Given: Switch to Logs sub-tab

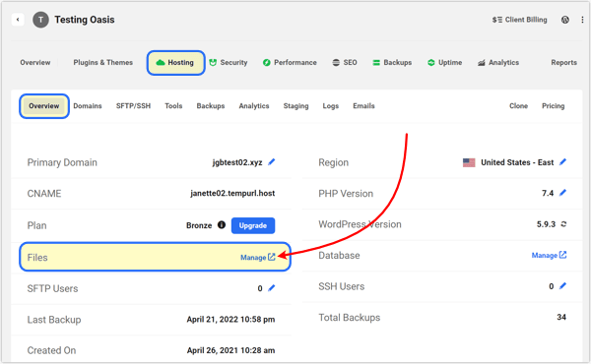Looking at the screenshot, I should point(331,106).
